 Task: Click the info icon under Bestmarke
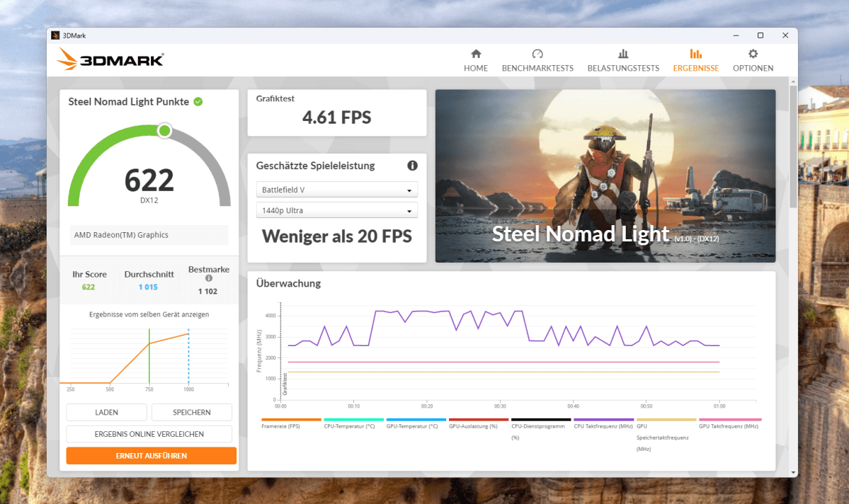click(208, 278)
